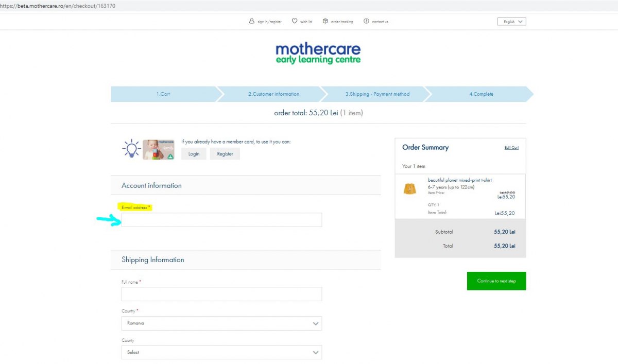Click the member card image thumbnail
This screenshot has height=364, width=618.
(x=159, y=149)
